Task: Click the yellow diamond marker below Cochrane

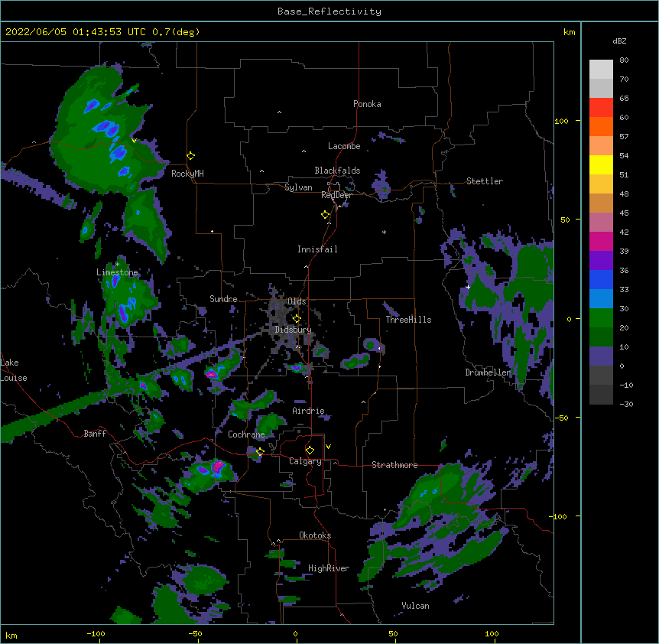Action: point(260,452)
